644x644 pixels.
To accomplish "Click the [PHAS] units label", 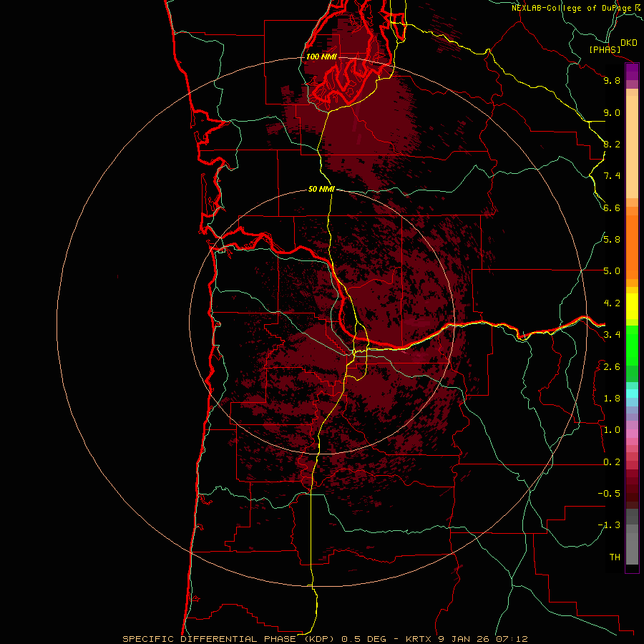I will click(605, 49).
